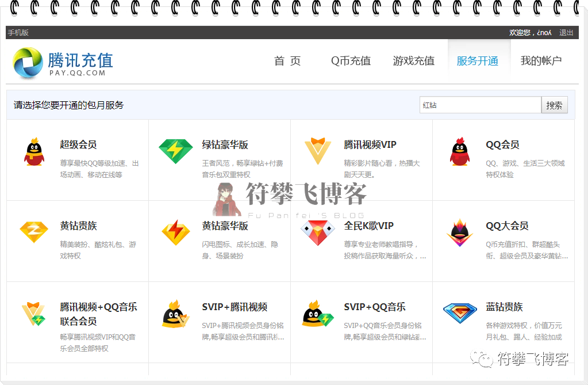Click description 尊享专业老师教唱指导

385,250
